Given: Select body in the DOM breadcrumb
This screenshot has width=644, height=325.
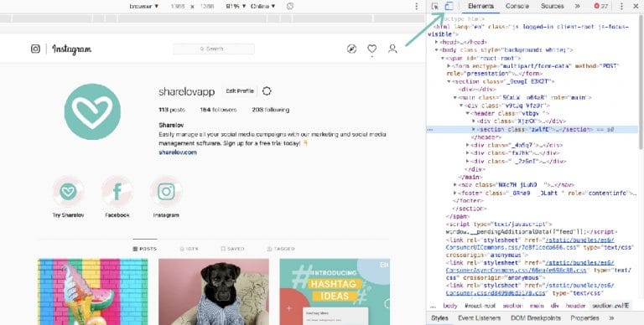Looking at the screenshot, I should tap(450, 306).
